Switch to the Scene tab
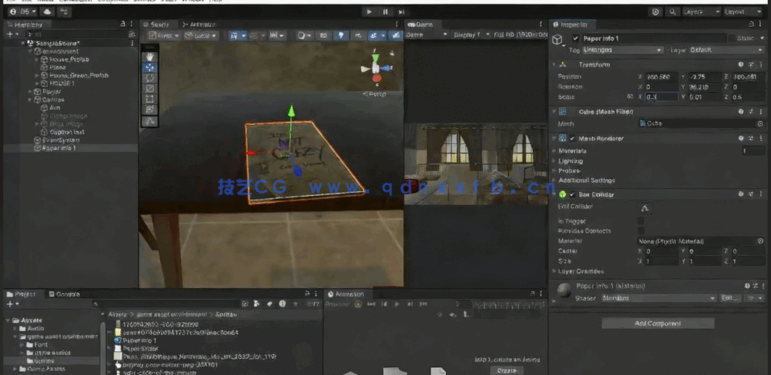 (158, 24)
